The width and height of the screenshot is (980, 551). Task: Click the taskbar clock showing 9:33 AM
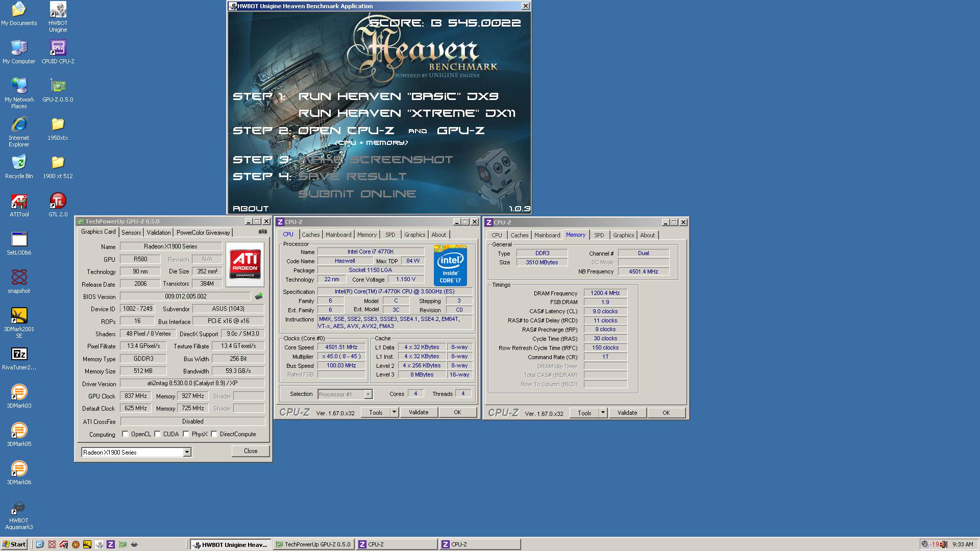pyautogui.click(x=963, y=544)
